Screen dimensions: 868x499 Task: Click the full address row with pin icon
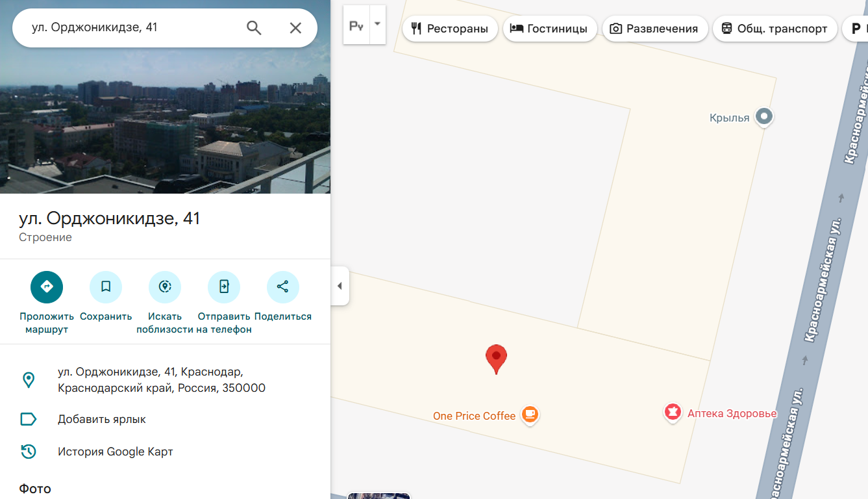(x=165, y=380)
